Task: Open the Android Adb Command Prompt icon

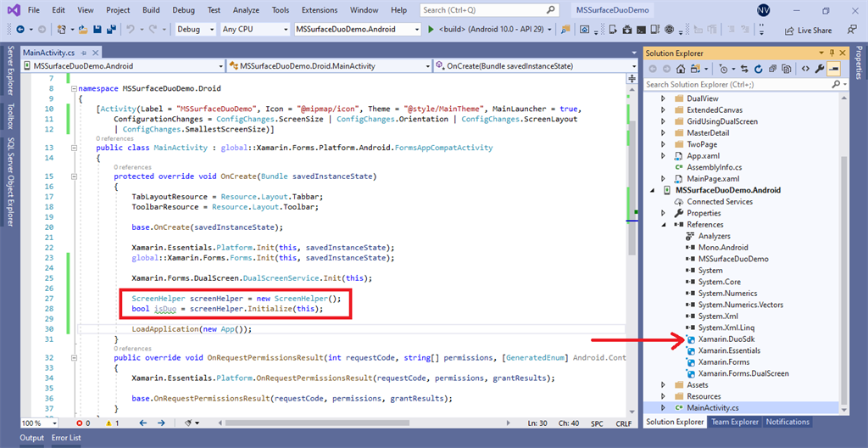Action: (641, 30)
